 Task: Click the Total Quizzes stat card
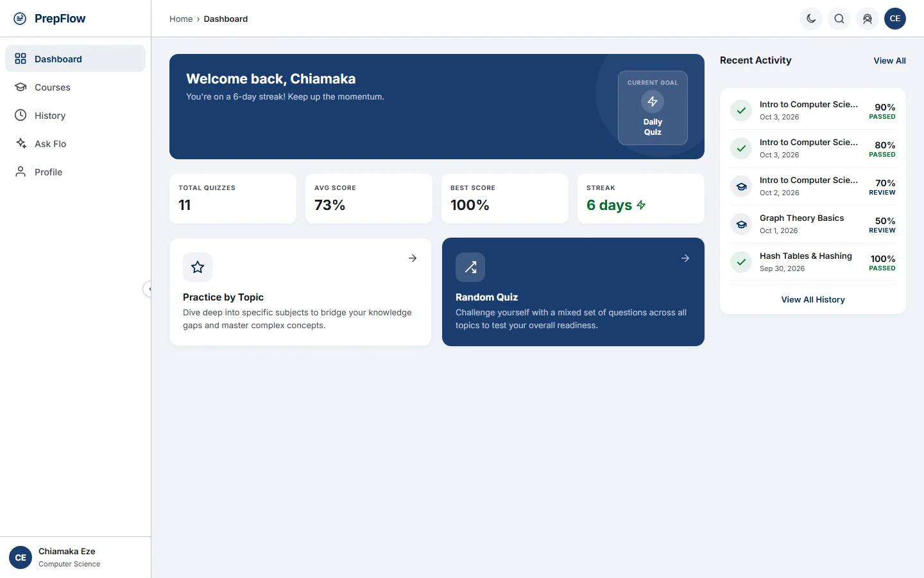coord(233,198)
